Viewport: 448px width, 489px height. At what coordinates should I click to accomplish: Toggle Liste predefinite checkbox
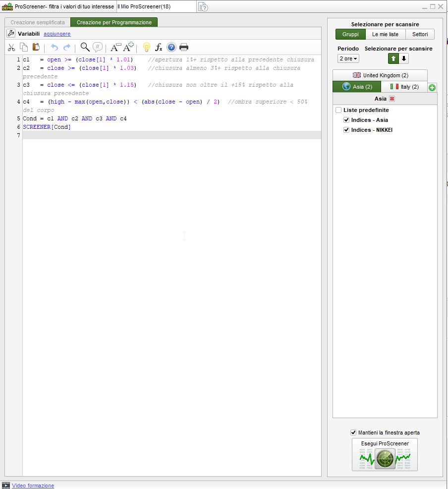[x=338, y=110]
